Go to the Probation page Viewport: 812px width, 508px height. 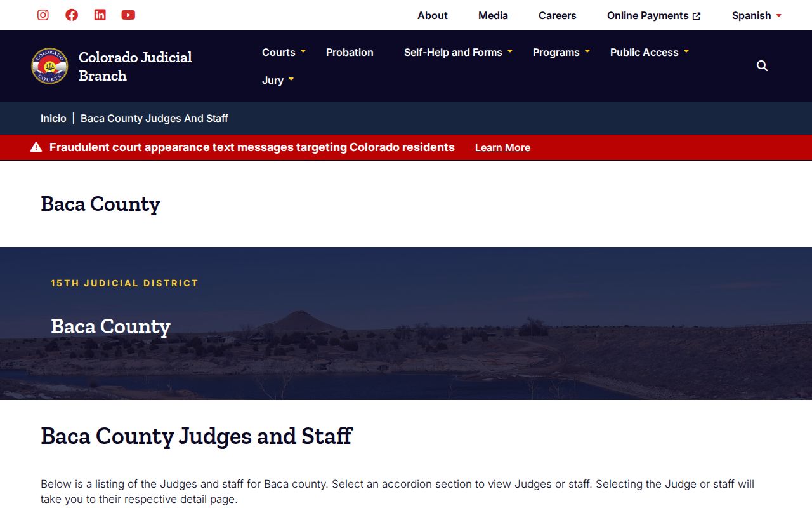click(x=350, y=52)
